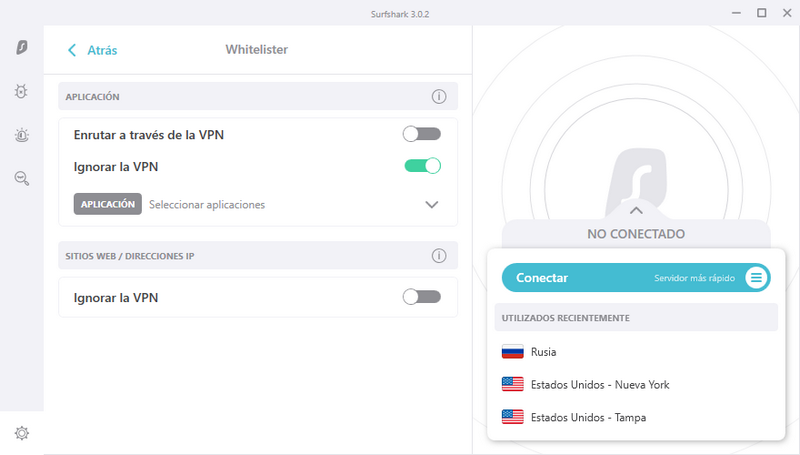Close the Surfshark window
The width and height of the screenshot is (800, 455).
pyautogui.click(x=787, y=13)
